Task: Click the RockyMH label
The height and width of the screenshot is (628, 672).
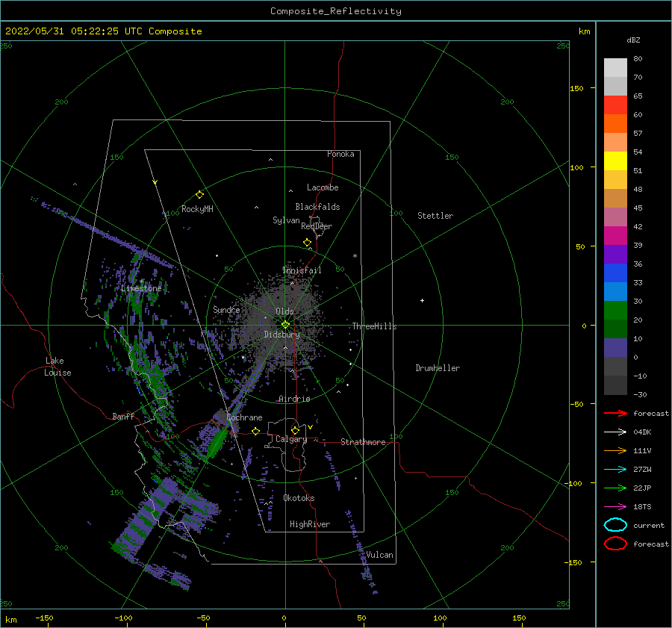Action: click(x=197, y=209)
